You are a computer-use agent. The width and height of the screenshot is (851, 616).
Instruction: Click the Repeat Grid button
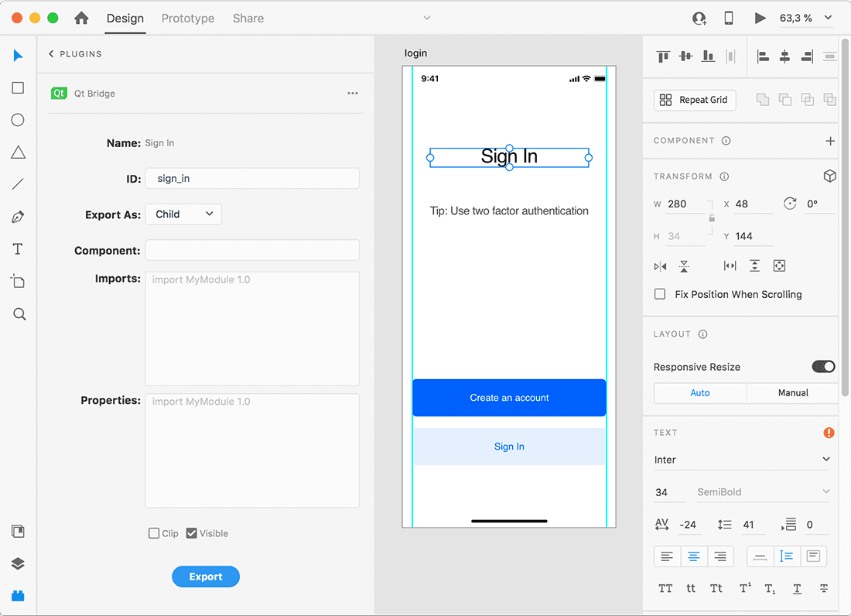pyautogui.click(x=694, y=100)
